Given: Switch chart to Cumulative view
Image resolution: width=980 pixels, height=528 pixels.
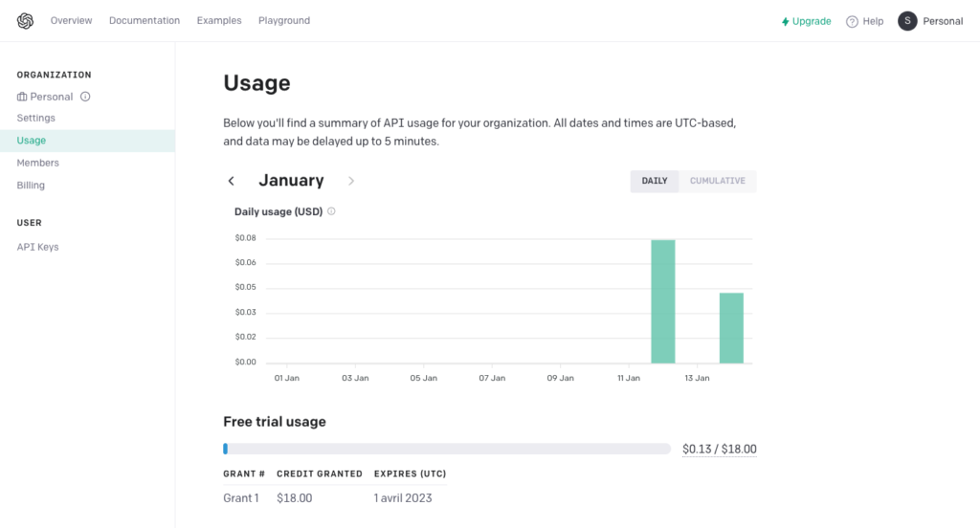Looking at the screenshot, I should (717, 181).
